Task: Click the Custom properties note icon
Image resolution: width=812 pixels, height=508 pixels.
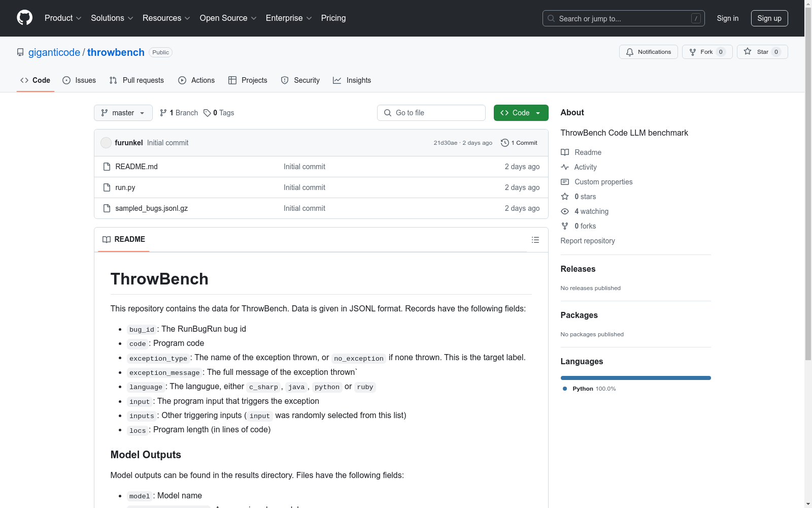Action: (x=565, y=182)
